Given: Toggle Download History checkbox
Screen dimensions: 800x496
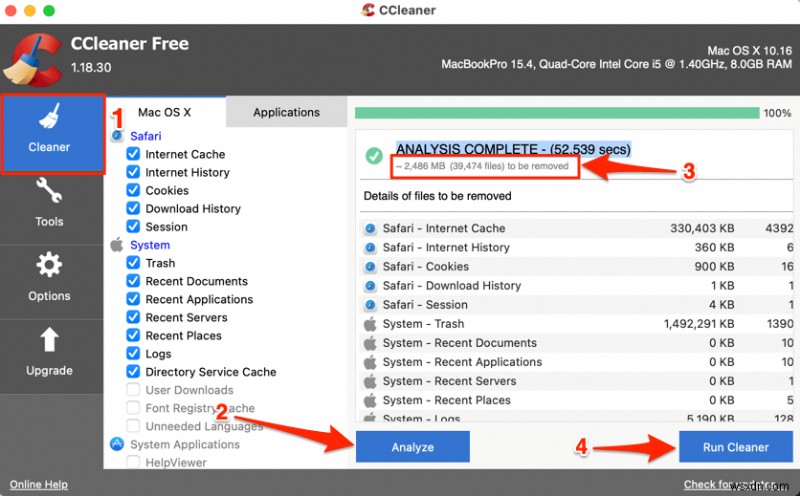Looking at the screenshot, I should 133,208.
